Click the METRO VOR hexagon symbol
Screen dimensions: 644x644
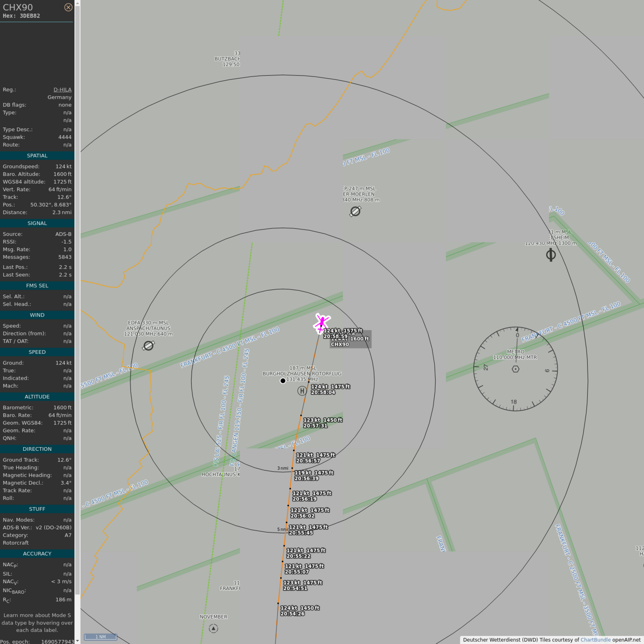pyautogui.click(x=516, y=369)
